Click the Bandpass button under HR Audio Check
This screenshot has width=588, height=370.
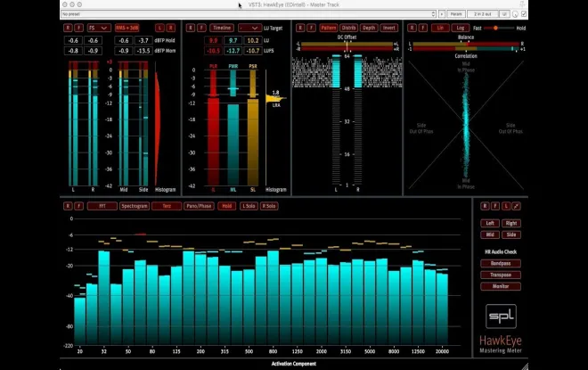501,263
